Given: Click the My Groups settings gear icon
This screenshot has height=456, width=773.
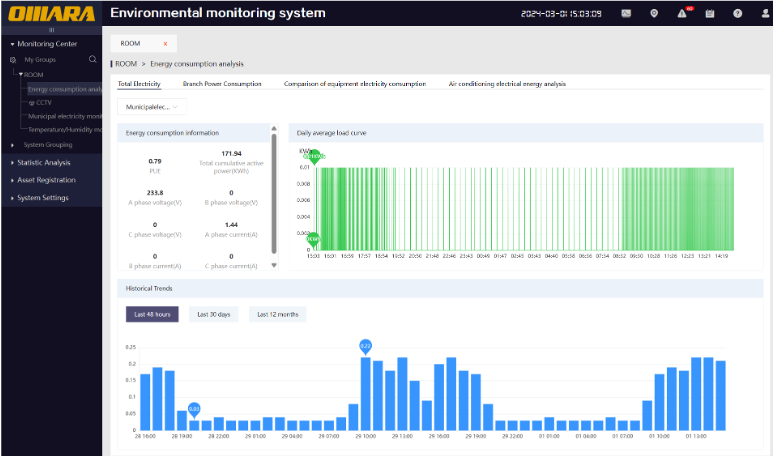Looking at the screenshot, I should pyautogui.click(x=14, y=60).
